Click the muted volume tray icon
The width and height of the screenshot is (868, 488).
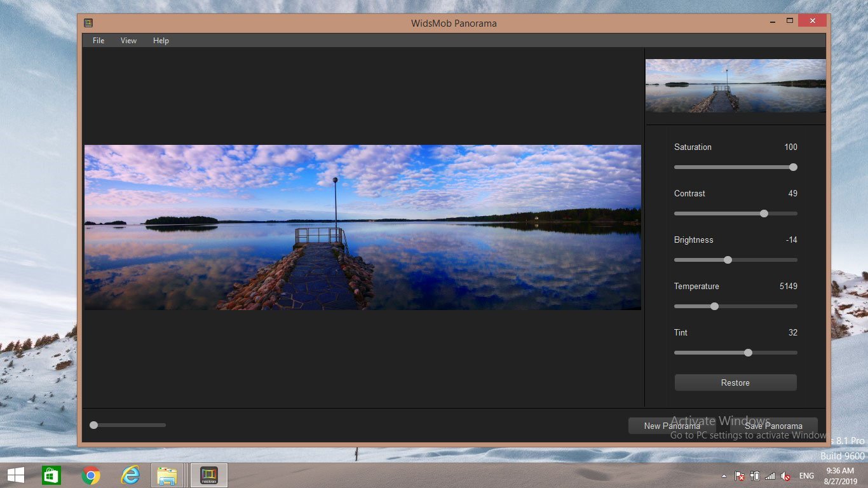785,476
